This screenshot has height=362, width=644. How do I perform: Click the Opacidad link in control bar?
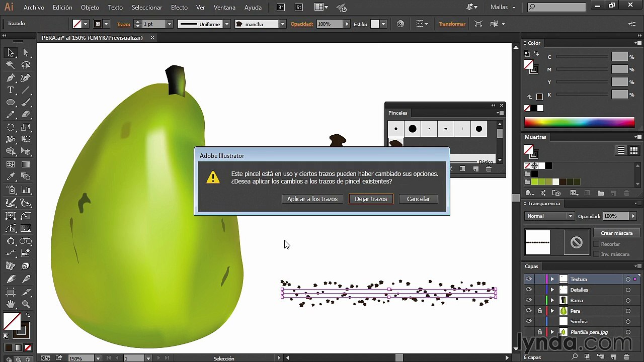pyautogui.click(x=302, y=24)
